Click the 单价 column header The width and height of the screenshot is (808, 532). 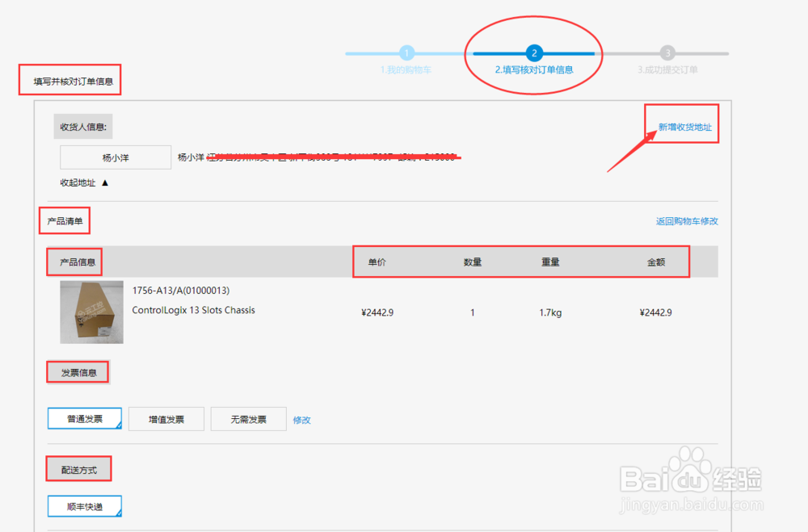pyautogui.click(x=377, y=262)
